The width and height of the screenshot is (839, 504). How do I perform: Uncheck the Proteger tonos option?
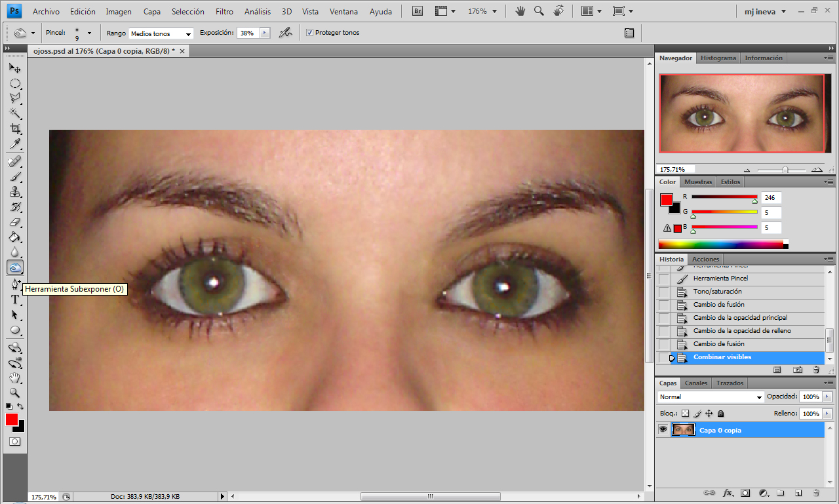(x=309, y=33)
